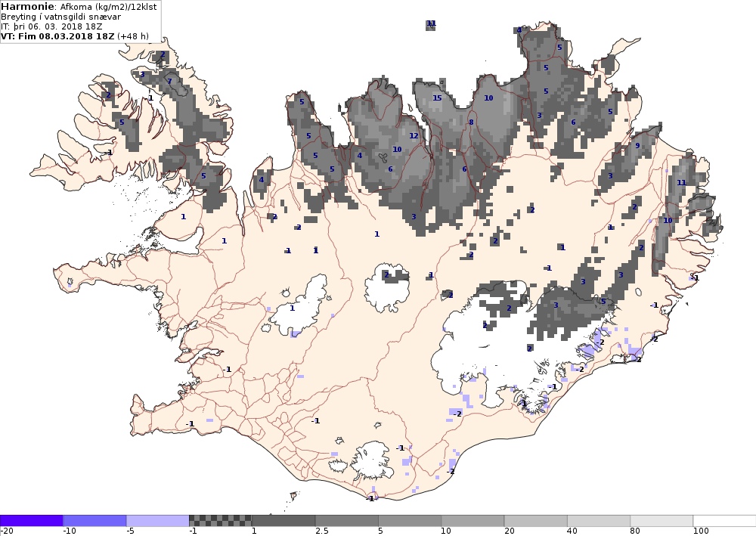Click the white Mýrdalsjökull glacier in the south
This screenshot has width=756, height=536.
(371, 461)
